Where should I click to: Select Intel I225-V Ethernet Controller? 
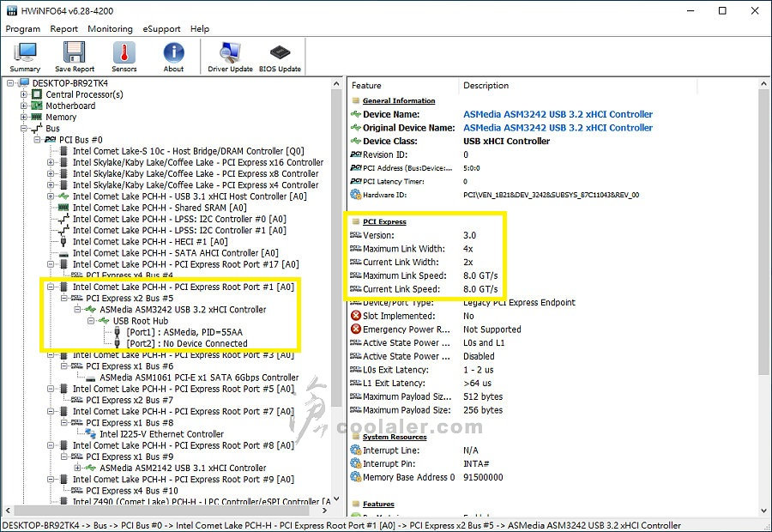point(161,433)
